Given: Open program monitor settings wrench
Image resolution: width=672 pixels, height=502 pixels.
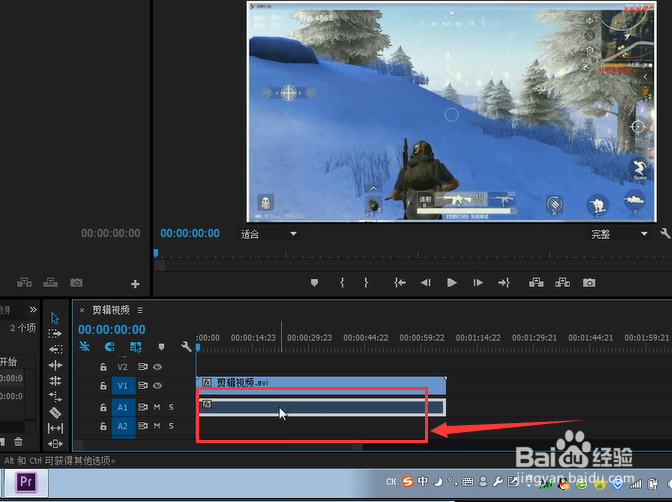Looking at the screenshot, I should tap(665, 234).
